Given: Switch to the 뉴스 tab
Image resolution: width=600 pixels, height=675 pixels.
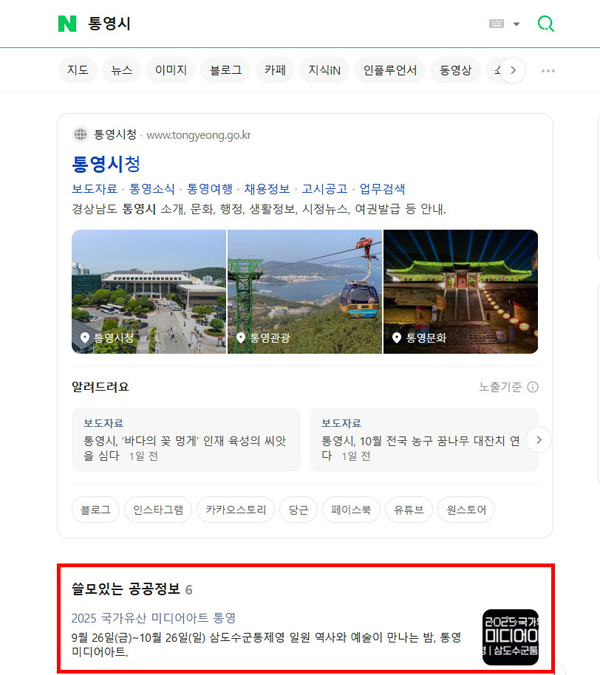Looking at the screenshot, I should pos(122,70).
